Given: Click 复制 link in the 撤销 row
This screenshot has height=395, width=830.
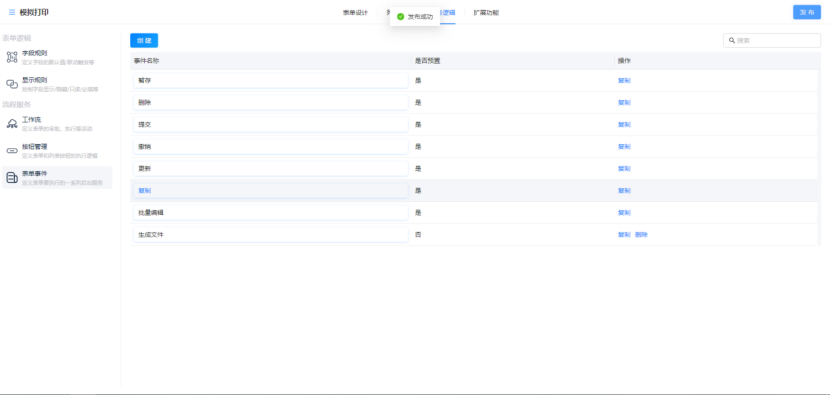Looking at the screenshot, I should tap(624, 147).
